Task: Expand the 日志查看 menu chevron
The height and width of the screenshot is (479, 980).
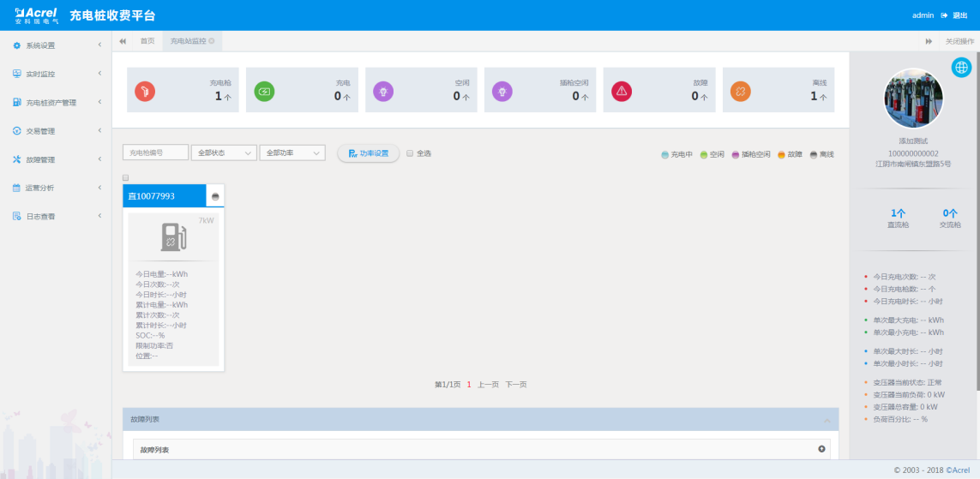Action: [100, 216]
